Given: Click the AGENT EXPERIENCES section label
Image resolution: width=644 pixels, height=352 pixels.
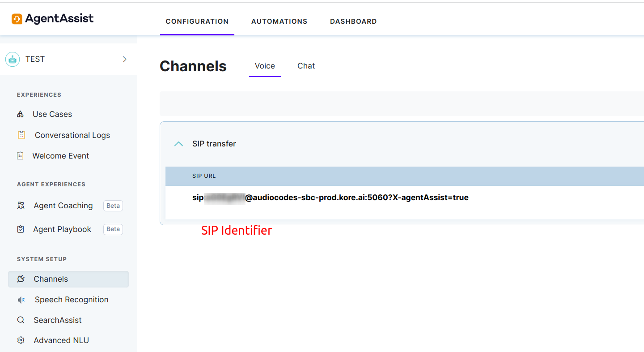Looking at the screenshot, I should click(51, 185).
